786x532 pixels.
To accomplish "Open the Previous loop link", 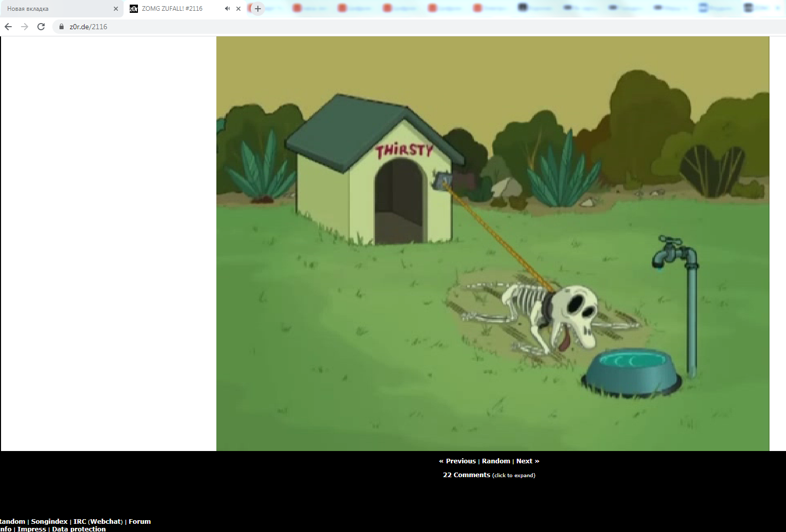I will click(457, 461).
